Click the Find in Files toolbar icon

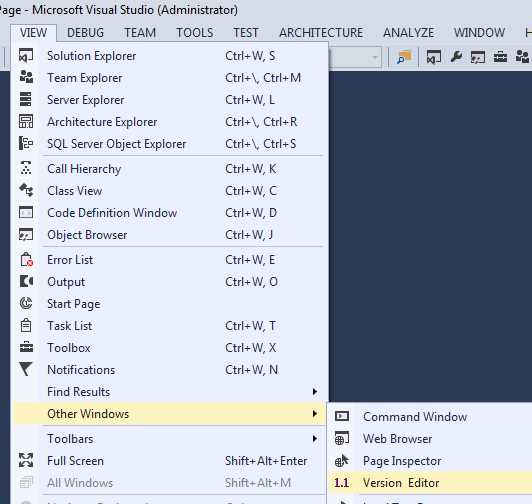point(404,57)
